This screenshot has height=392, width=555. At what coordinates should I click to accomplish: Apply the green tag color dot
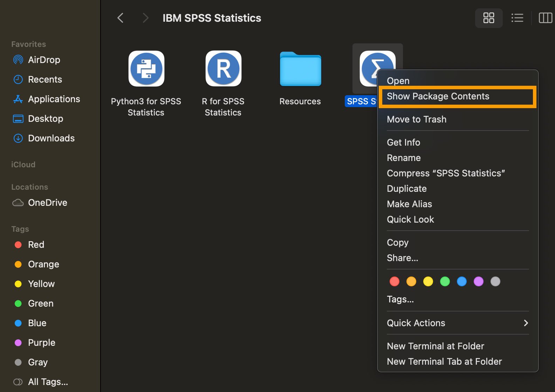[445, 281]
